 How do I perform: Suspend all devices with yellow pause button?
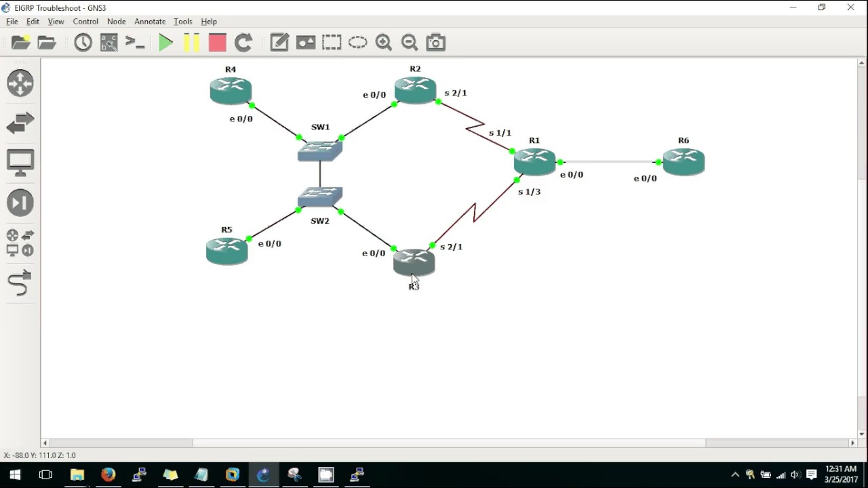pos(191,43)
